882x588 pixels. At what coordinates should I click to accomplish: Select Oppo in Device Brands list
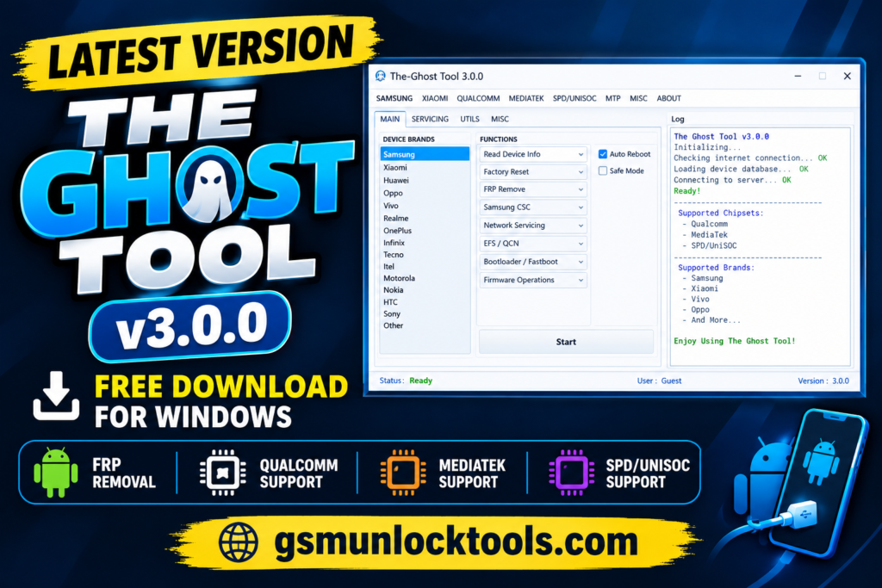pyautogui.click(x=425, y=193)
